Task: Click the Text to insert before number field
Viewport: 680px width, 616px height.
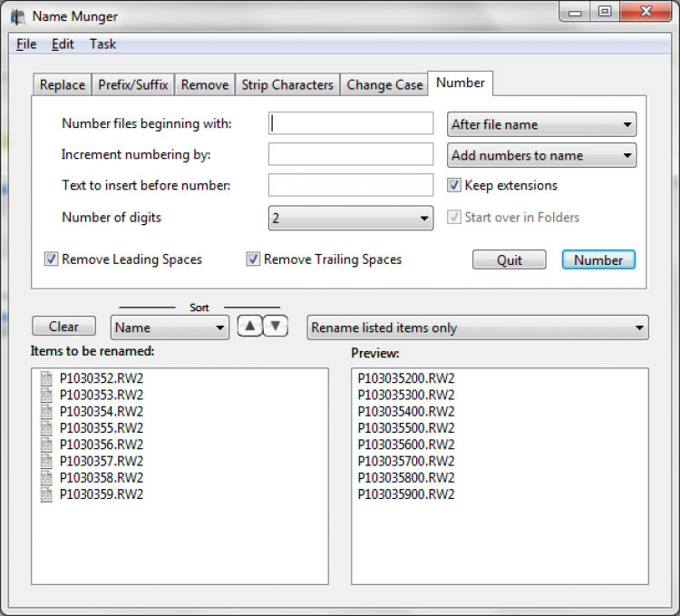Action: coord(351,185)
